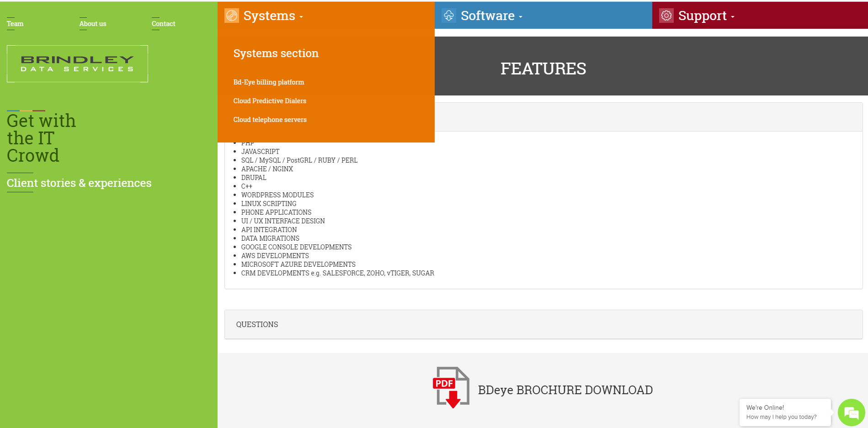Open the Team page link
868x428 pixels.
click(15, 24)
